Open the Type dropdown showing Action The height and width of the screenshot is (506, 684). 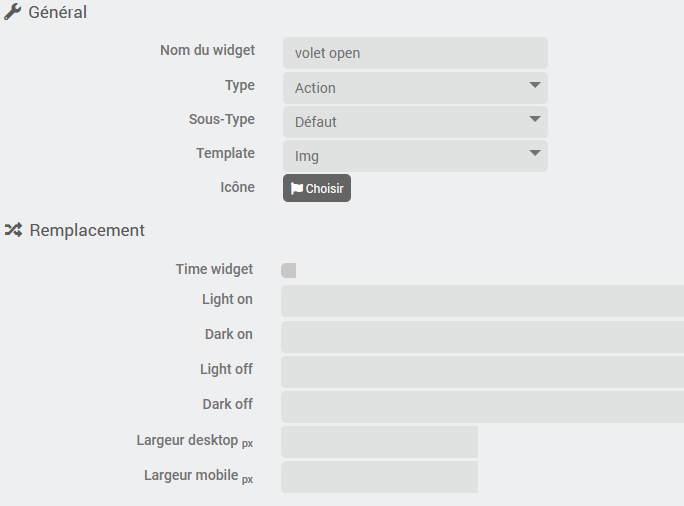coord(415,88)
